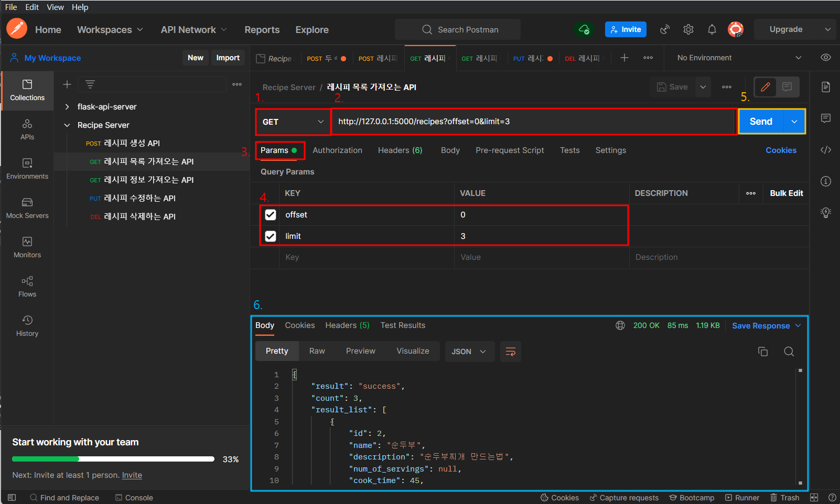Click the Send button

[x=761, y=122]
